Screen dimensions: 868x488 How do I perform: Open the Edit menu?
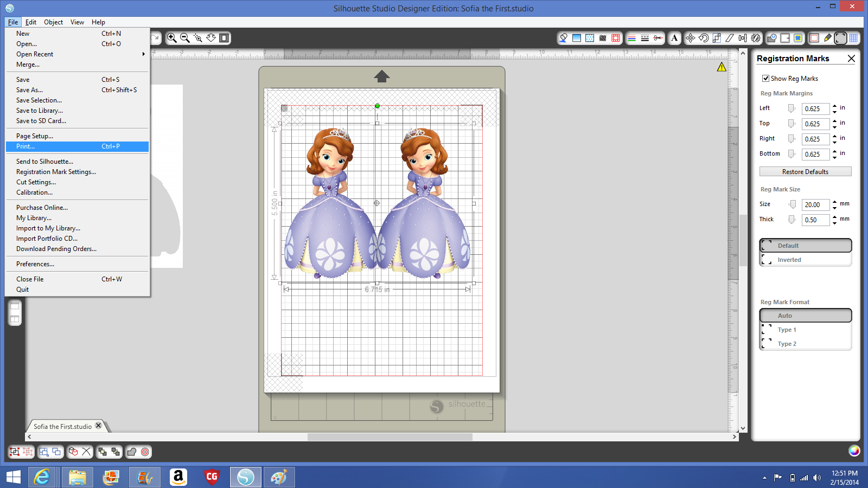coord(31,22)
